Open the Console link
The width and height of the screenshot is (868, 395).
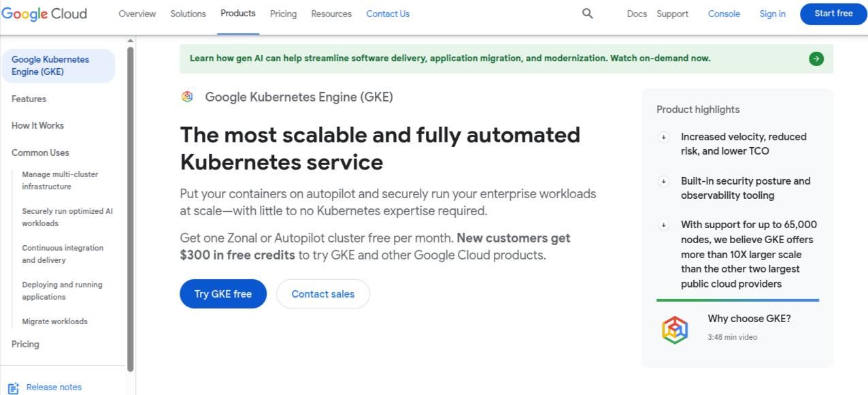pos(724,14)
